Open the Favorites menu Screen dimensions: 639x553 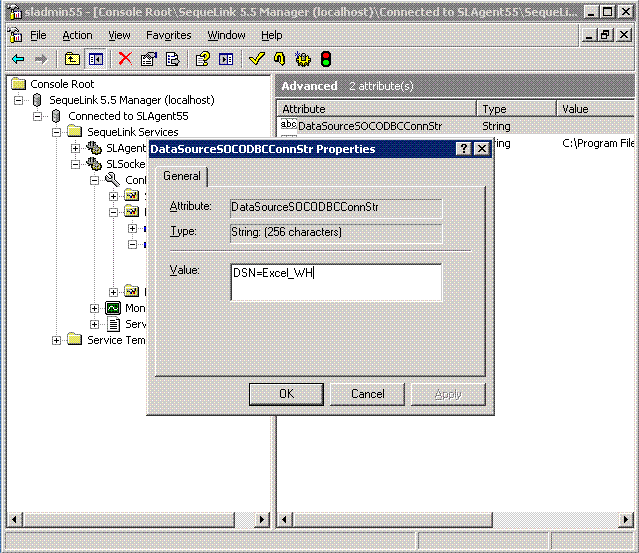(168, 35)
